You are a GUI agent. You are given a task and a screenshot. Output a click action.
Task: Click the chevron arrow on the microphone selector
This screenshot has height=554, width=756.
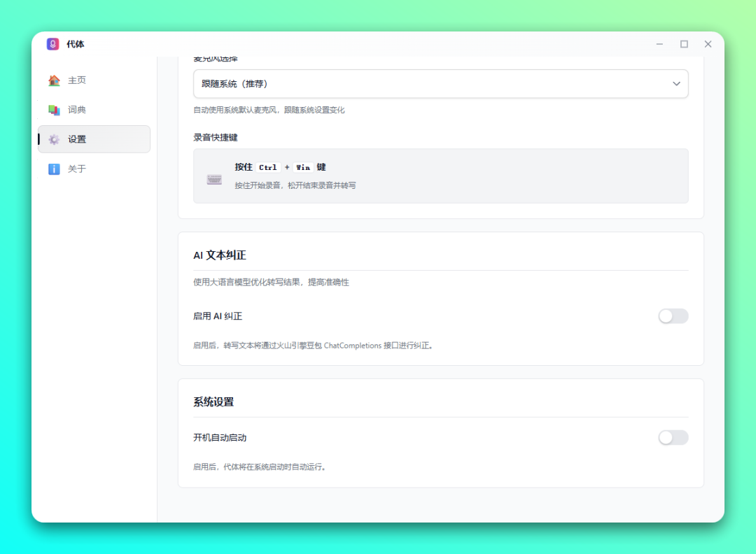pyautogui.click(x=676, y=84)
